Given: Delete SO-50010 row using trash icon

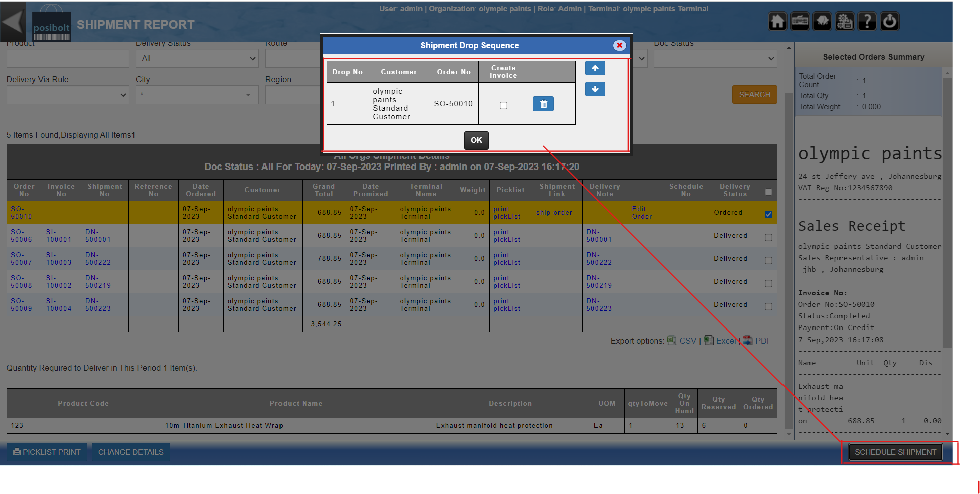Looking at the screenshot, I should tap(543, 104).
